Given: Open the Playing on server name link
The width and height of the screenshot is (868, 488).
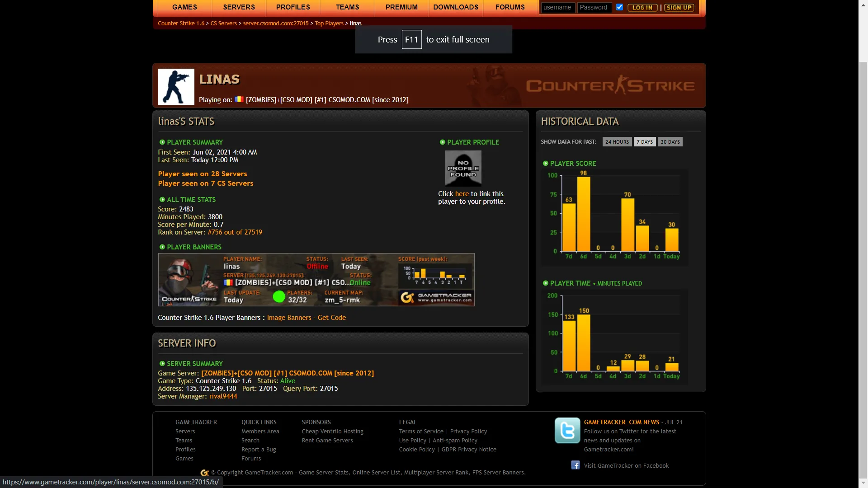Looking at the screenshot, I should 327,100.
